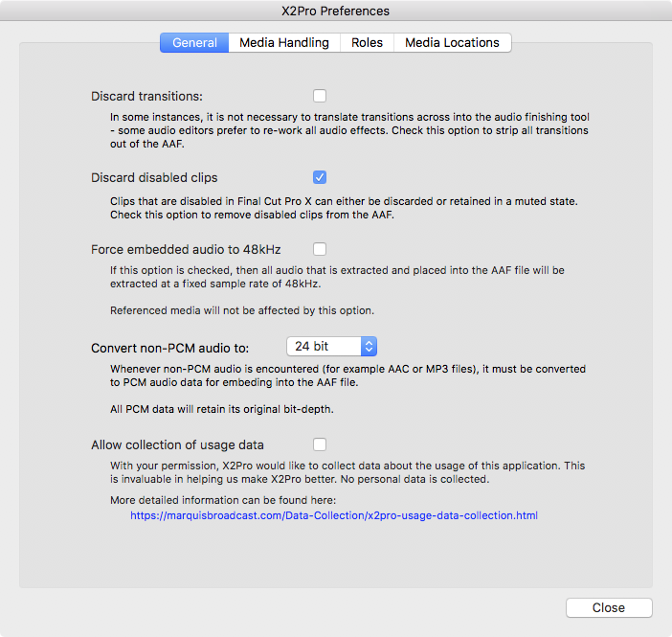Open the Media Handling tab
Image resolution: width=672 pixels, height=637 pixels.
point(284,43)
